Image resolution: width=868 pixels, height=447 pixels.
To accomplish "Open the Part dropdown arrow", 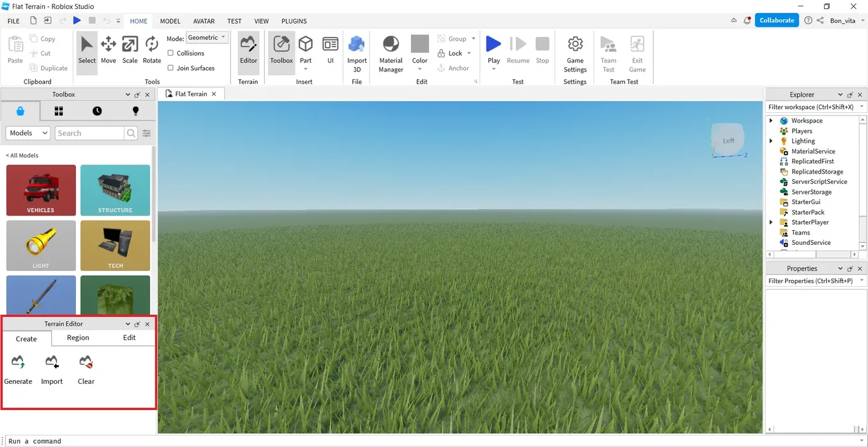I will click(x=306, y=69).
